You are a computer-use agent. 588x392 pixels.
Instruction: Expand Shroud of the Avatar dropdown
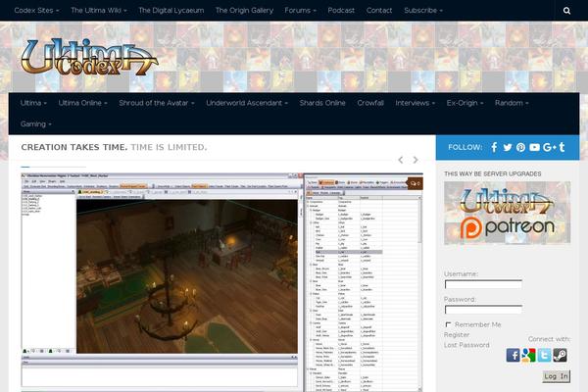click(157, 103)
